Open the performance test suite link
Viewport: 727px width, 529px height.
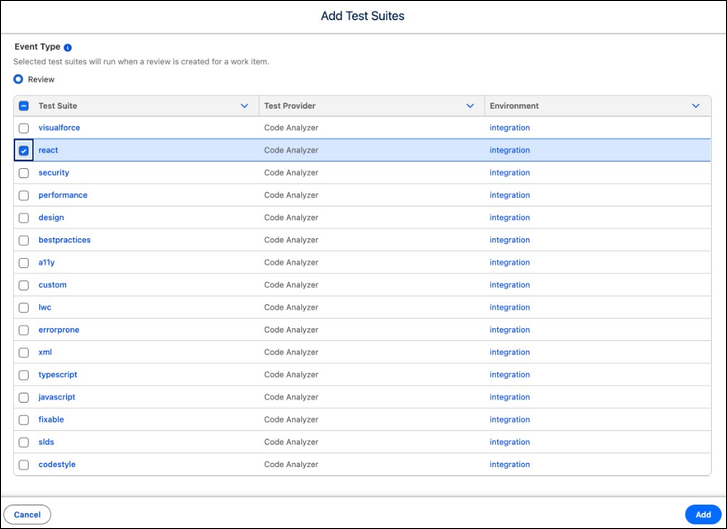63,195
